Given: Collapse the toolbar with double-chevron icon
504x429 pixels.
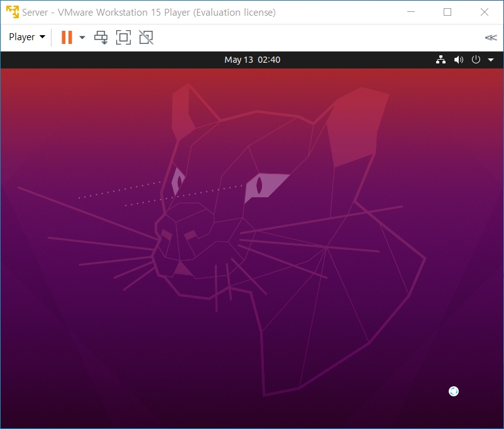Looking at the screenshot, I should point(491,38).
